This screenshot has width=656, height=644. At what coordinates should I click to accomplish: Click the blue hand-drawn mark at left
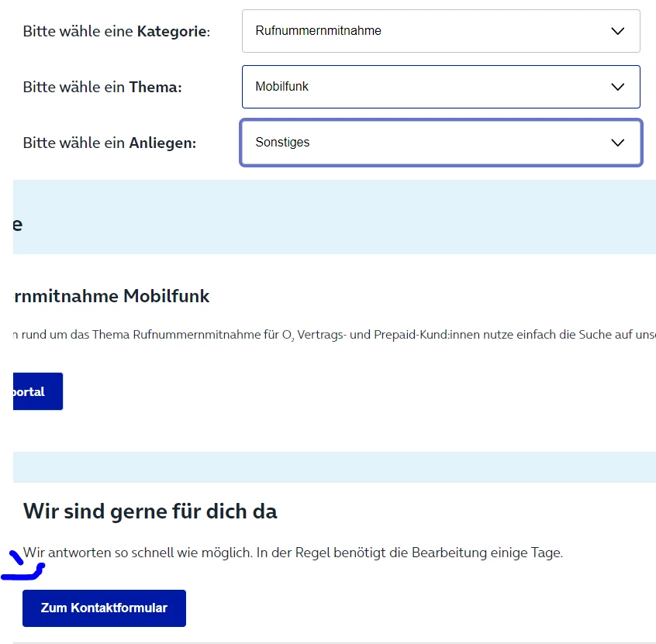coord(23,570)
